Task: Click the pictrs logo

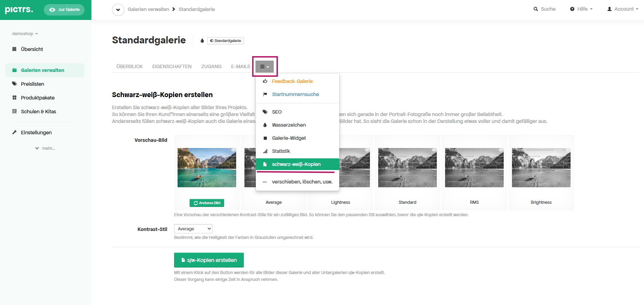Action: pos(19,10)
